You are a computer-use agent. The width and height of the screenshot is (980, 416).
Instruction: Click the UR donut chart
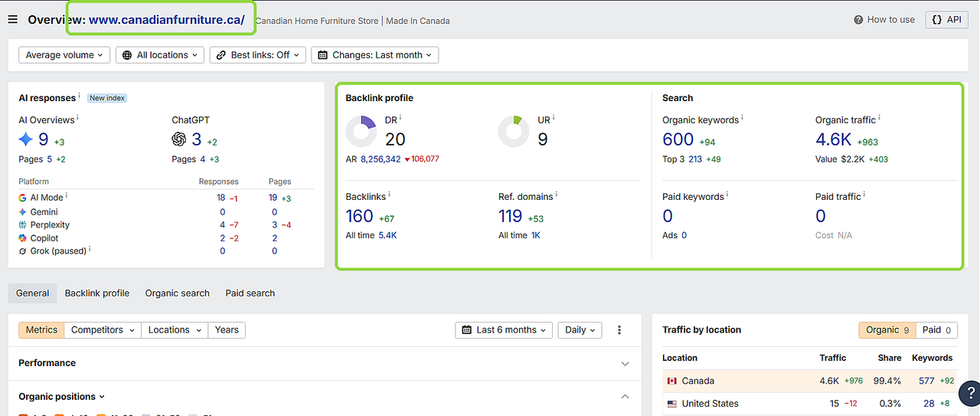(x=514, y=131)
